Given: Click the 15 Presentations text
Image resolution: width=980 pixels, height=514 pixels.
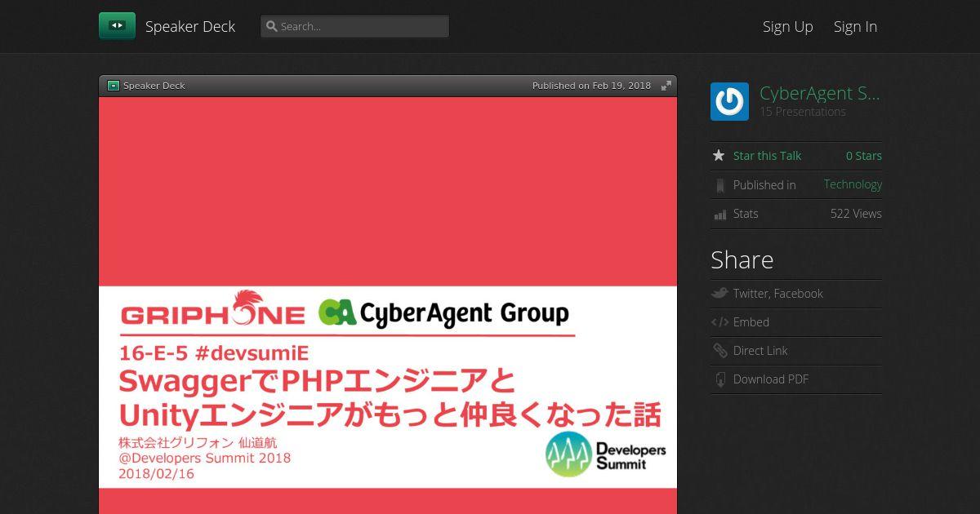Looking at the screenshot, I should coord(803,112).
